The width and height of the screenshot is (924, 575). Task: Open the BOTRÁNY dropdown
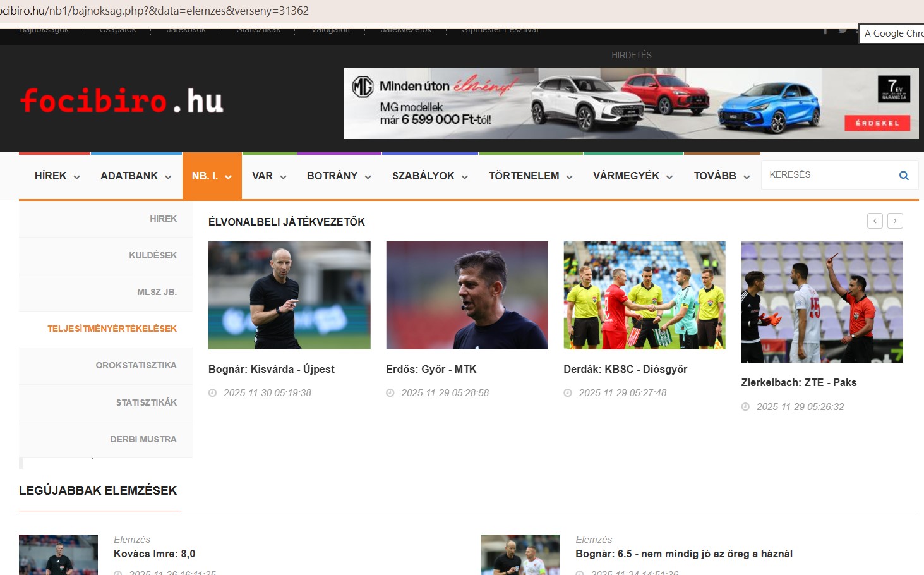(x=339, y=176)
